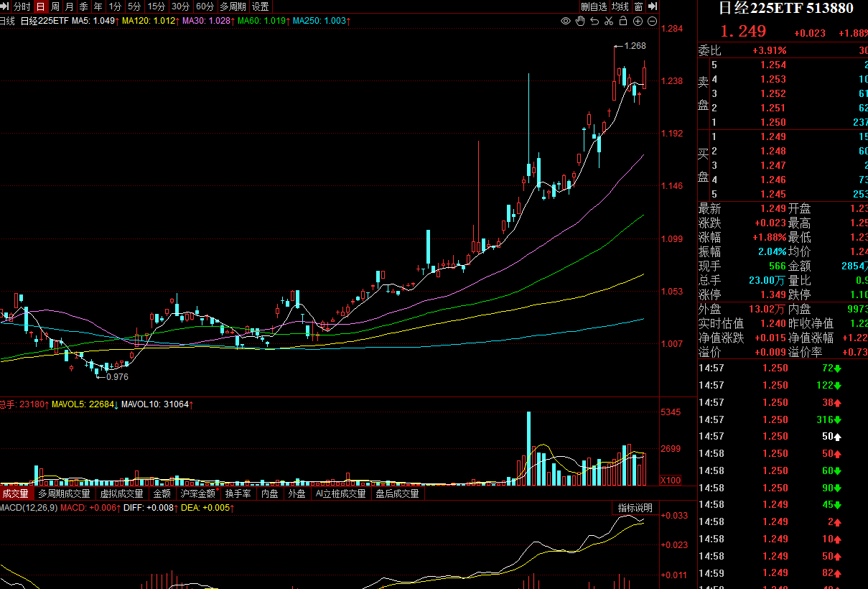Viewport: 868px width, 589px height.
Task: Select the 周 weekly period tab
Action: [55, 6]
